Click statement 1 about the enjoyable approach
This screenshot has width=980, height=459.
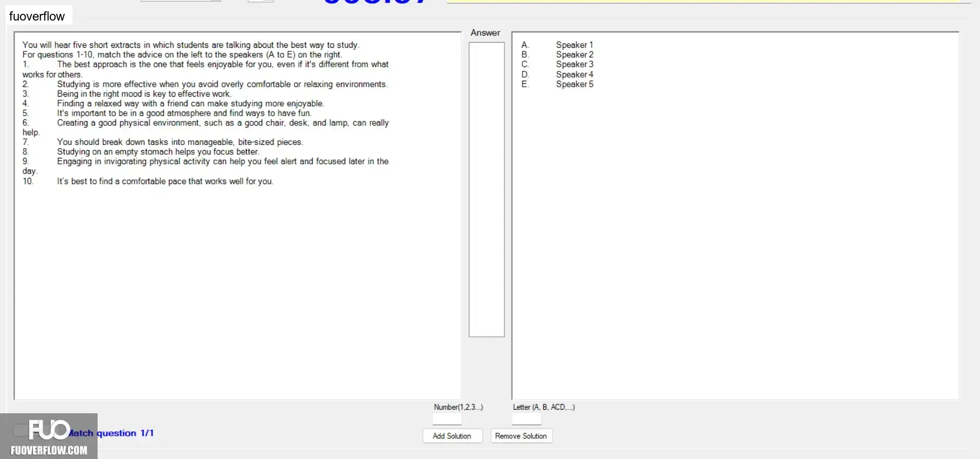205,69
